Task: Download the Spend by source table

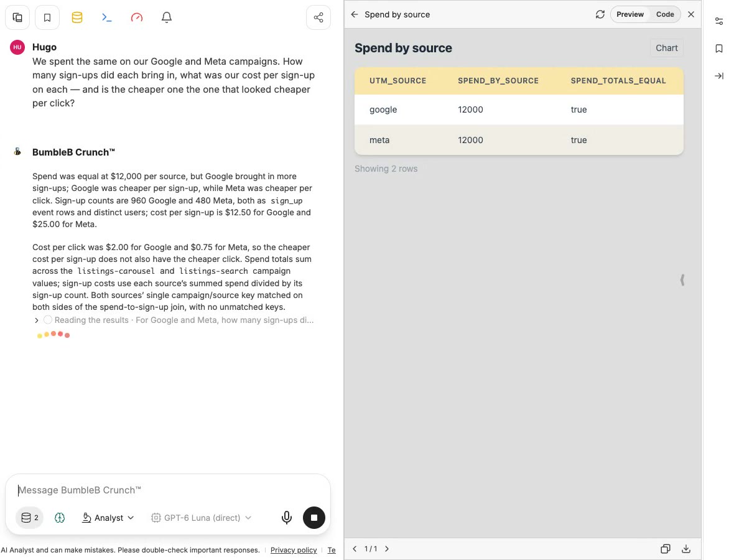Action: 686,549
